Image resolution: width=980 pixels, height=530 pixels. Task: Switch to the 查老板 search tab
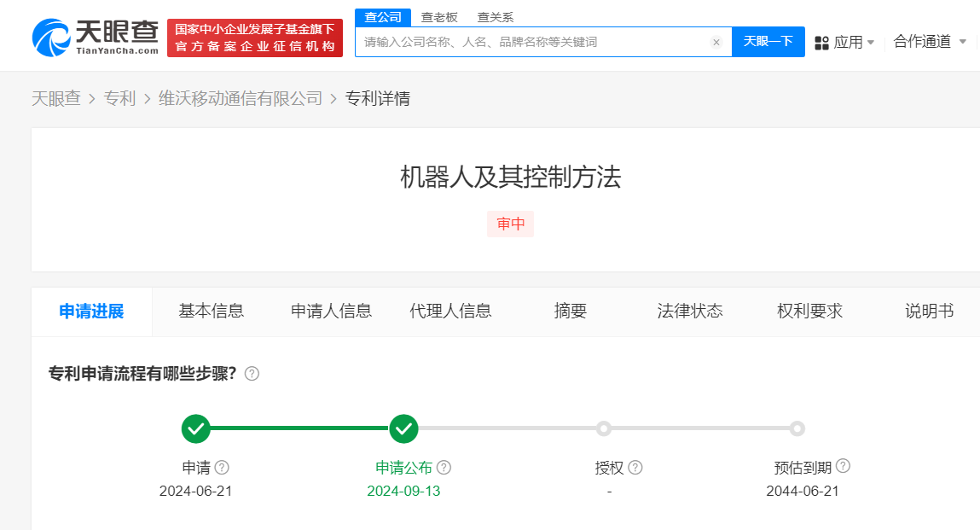[x=439, y=17]
